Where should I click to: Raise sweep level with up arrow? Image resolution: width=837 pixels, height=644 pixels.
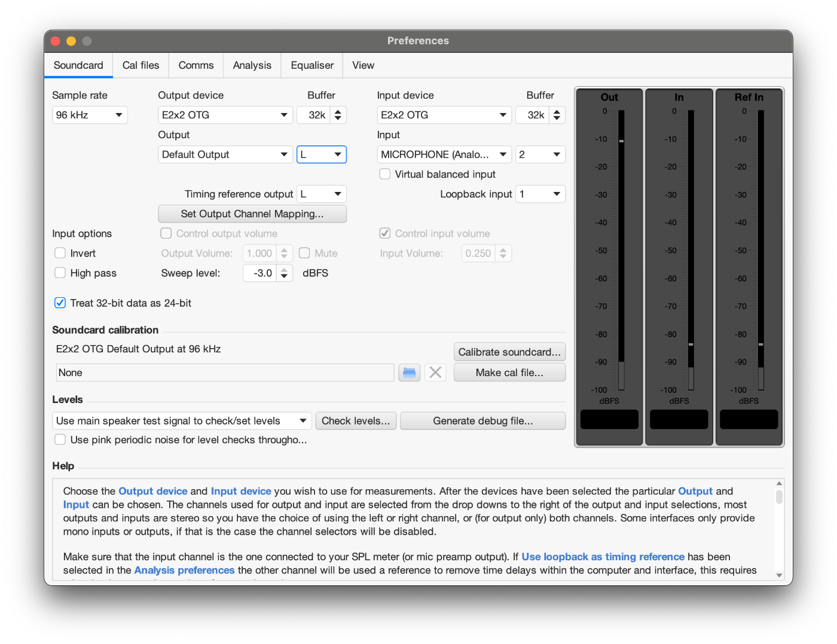pos(284,270)
